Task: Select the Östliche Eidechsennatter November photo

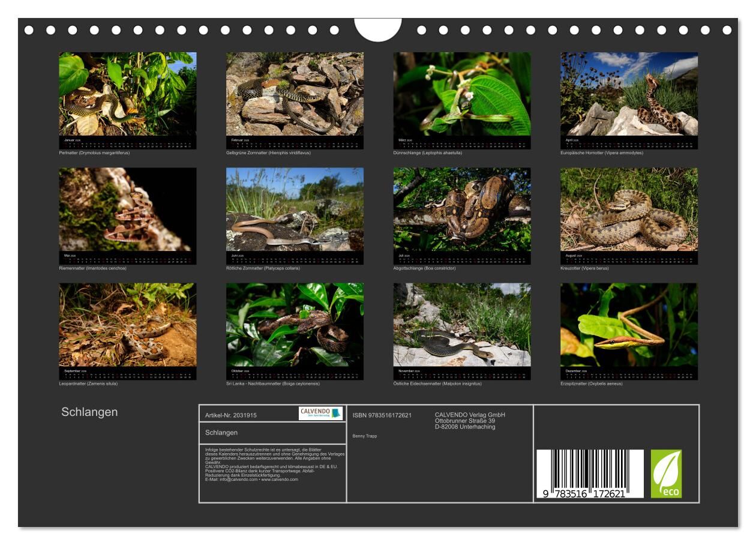Action: point(462,325)
